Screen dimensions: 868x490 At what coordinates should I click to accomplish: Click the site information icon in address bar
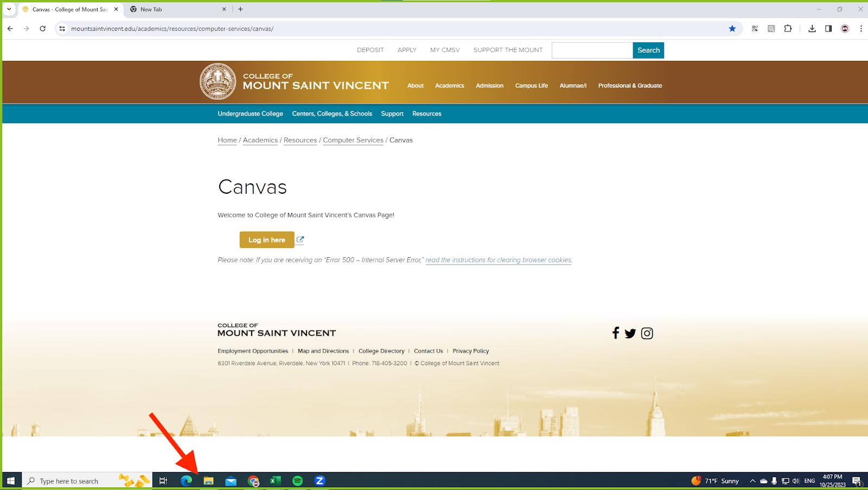pyautogui.click(x=62, y=29)
